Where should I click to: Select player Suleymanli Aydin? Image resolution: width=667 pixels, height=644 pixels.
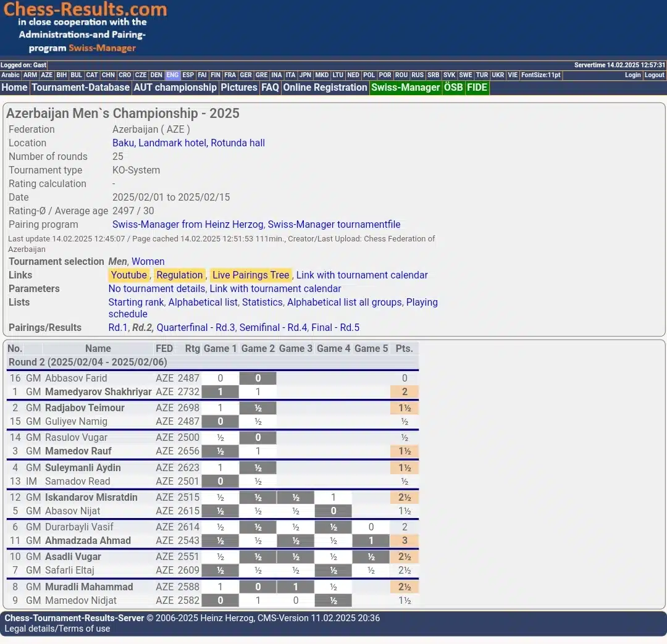point(83,468)
